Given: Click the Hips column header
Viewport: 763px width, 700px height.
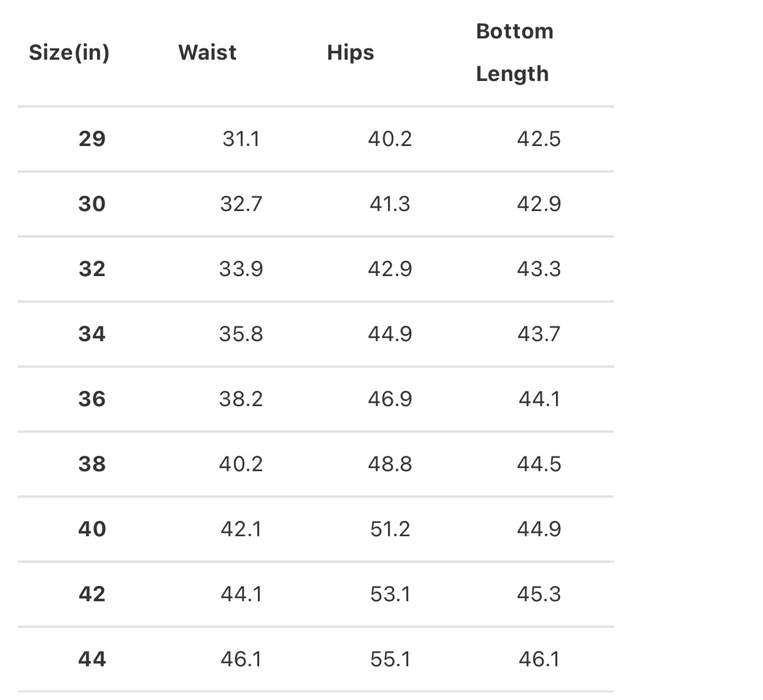Looking at the screenshot, I should (x=351, y=53).
